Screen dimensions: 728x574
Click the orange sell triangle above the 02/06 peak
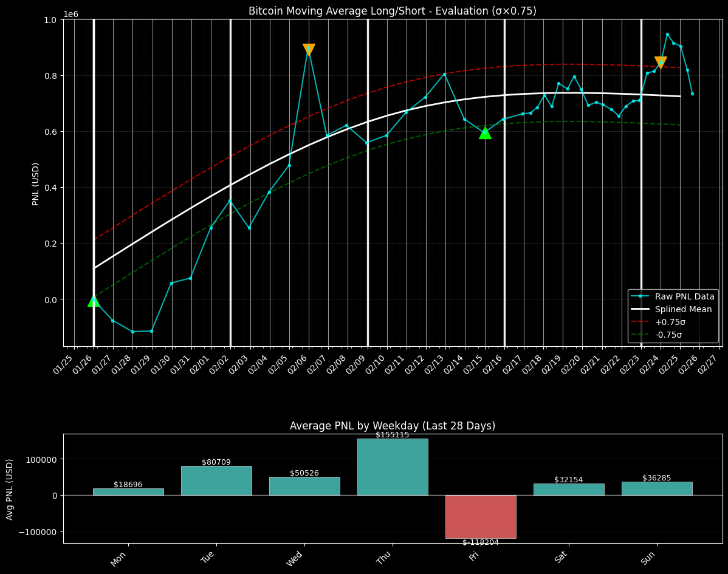coord(309,48)
